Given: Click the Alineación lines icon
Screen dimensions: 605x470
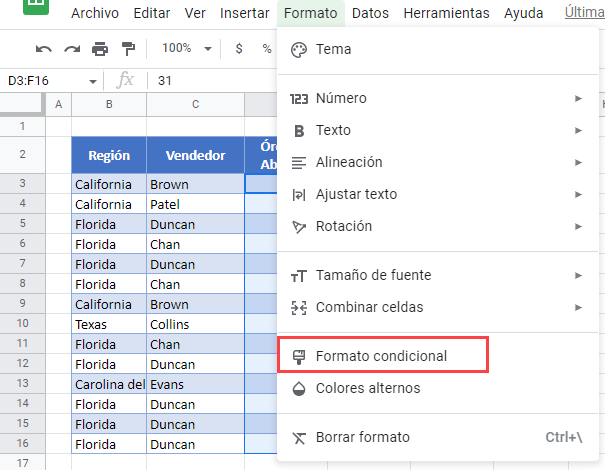Looking at the screenshot, I should coord(299,162).
